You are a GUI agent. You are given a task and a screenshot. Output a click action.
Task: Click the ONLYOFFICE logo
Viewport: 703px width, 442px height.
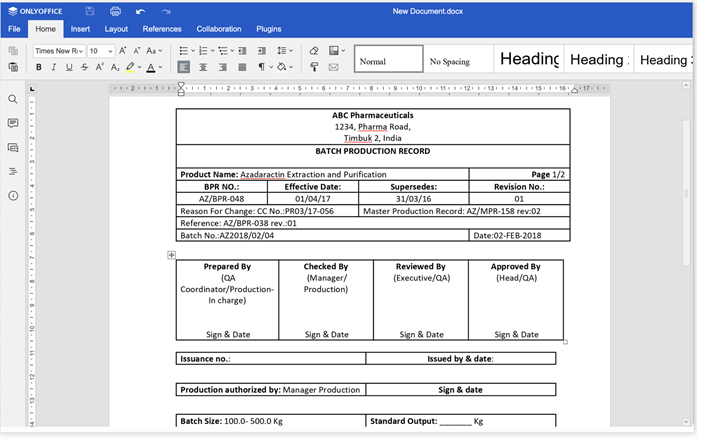(35, 11)
